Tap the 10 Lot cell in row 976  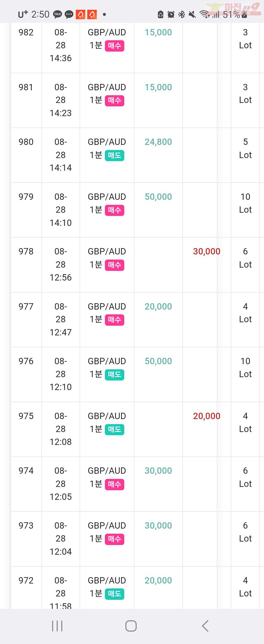click(x=245, y=368)
